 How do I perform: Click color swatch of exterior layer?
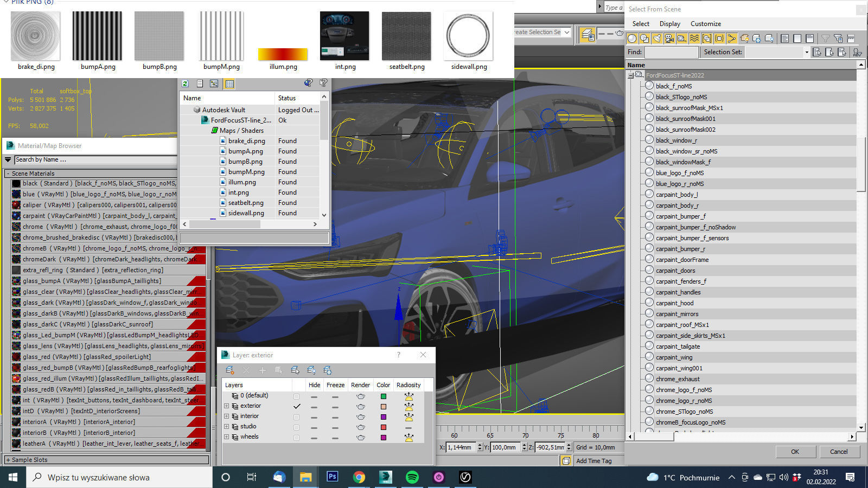384,407
